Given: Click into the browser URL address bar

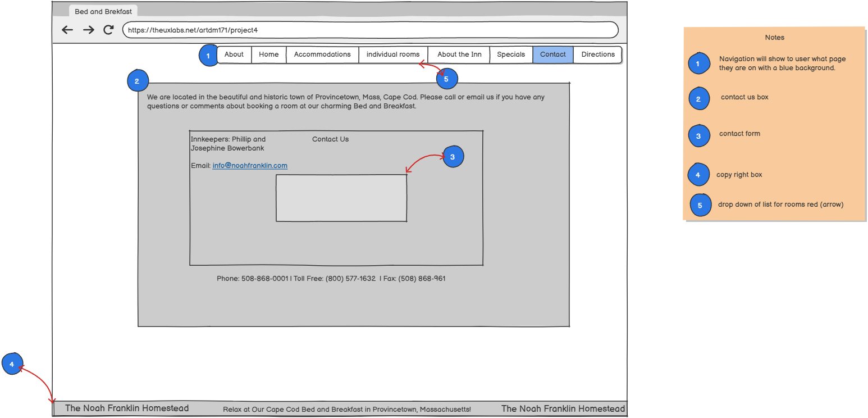Looking at the screenshot, I should coord(370,30).
